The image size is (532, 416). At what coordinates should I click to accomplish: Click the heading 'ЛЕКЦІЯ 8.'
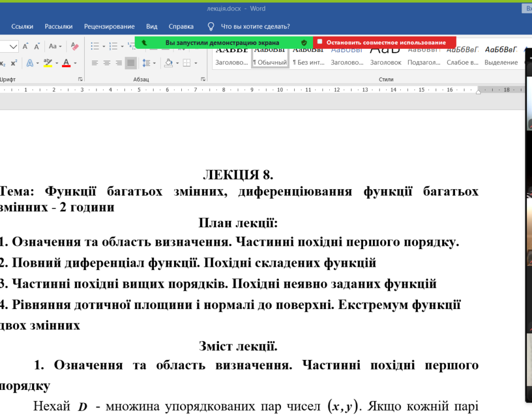[238, 175]
